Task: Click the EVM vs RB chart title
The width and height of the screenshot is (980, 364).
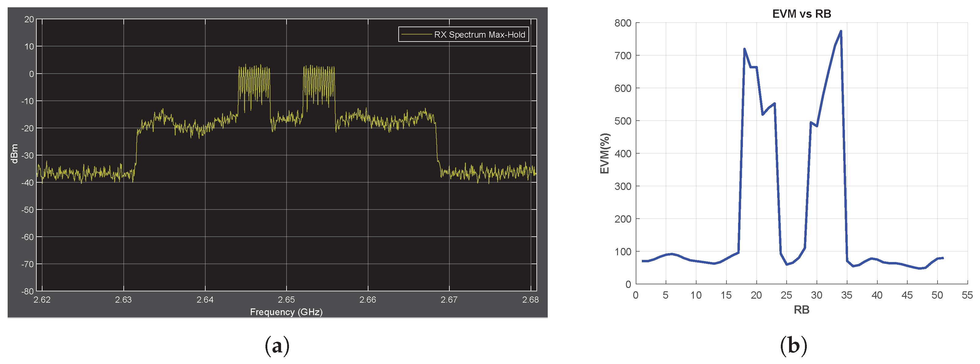Action: (x=801, y=14)
